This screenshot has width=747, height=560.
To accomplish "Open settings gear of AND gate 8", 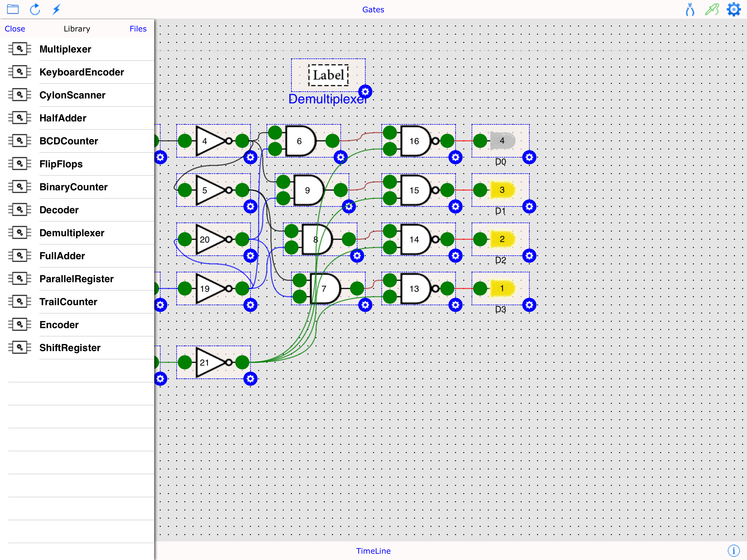I will click(x=357, y=256).
